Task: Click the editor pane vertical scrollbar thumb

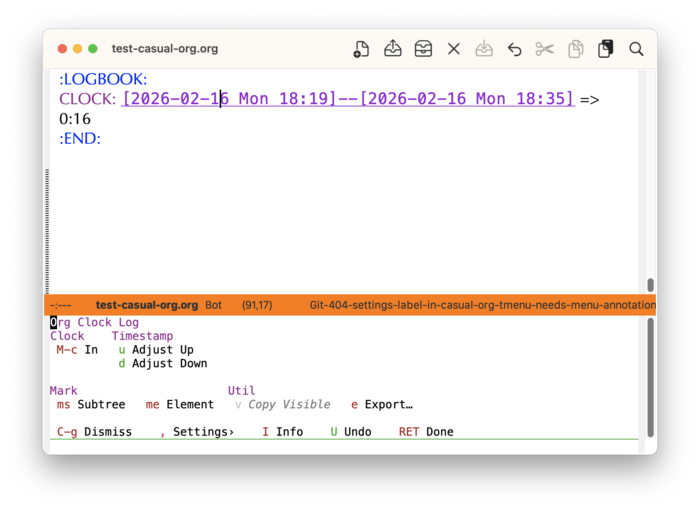Action: tap(650, 285)
